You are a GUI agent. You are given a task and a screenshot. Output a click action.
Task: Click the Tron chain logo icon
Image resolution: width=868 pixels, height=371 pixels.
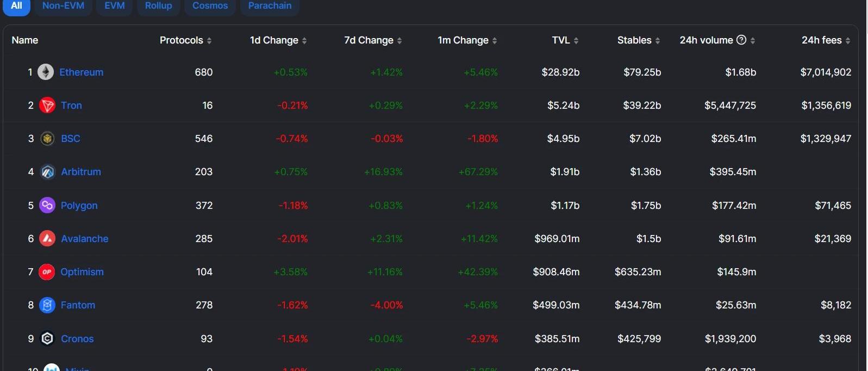coord(47,105)
